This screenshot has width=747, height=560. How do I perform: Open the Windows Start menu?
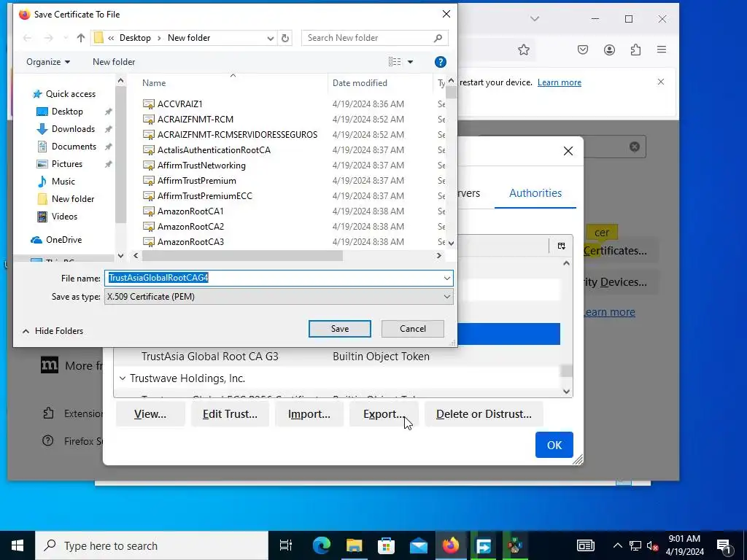click(18, 545)
